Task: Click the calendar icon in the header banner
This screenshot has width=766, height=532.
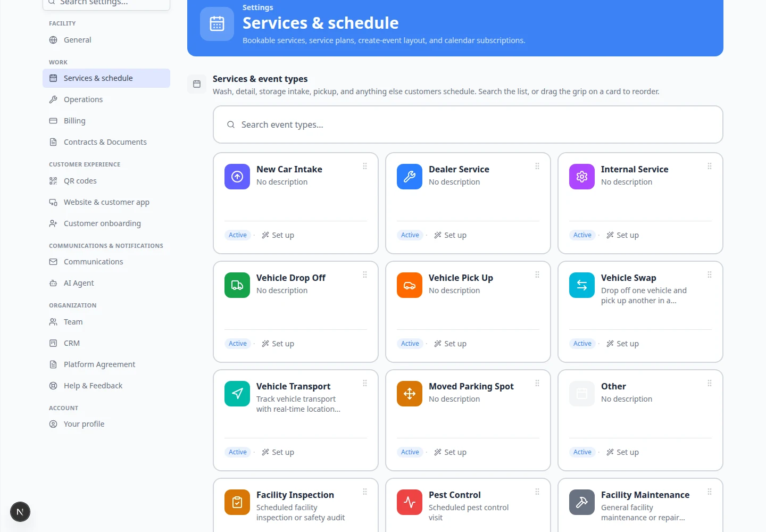Action: [217, 24]
